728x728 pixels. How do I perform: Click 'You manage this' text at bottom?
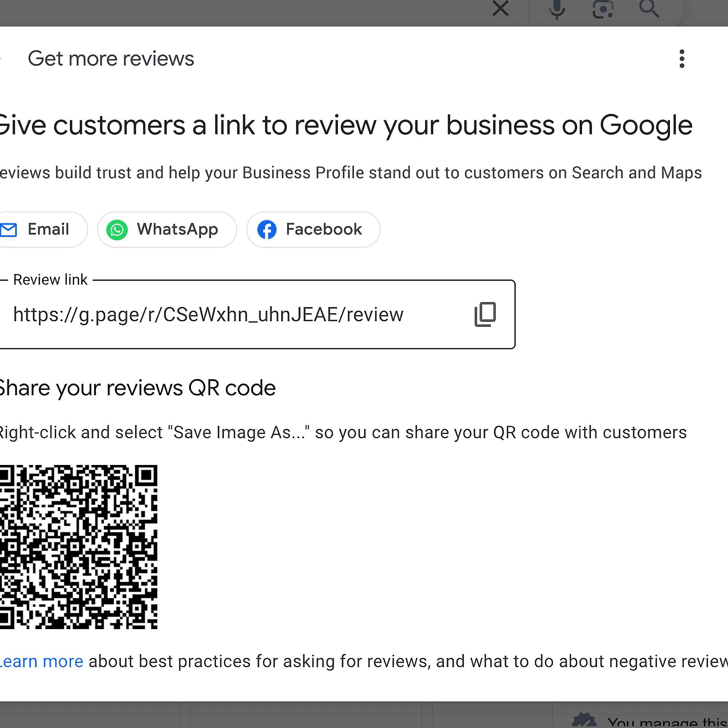tap(667, 722)
